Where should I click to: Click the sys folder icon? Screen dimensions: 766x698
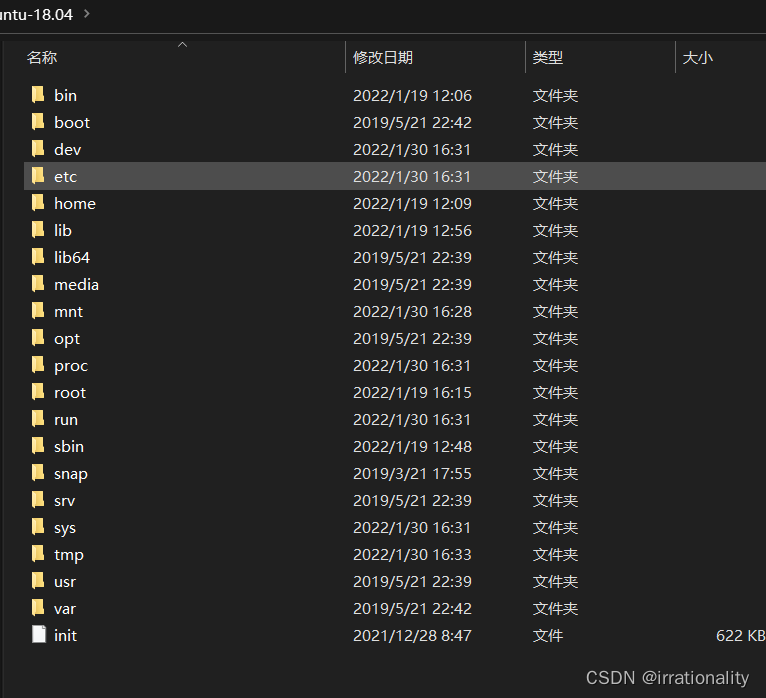tap(38, 527)
